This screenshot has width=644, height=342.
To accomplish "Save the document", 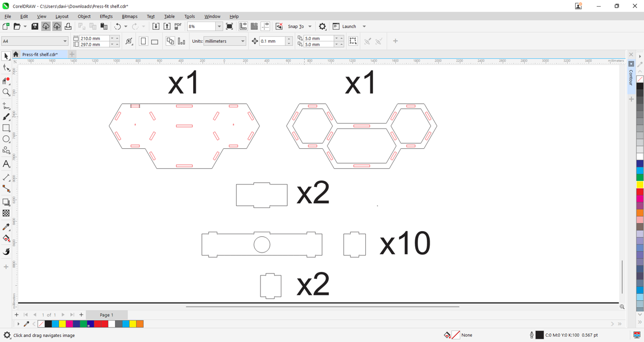I will 35,26.
